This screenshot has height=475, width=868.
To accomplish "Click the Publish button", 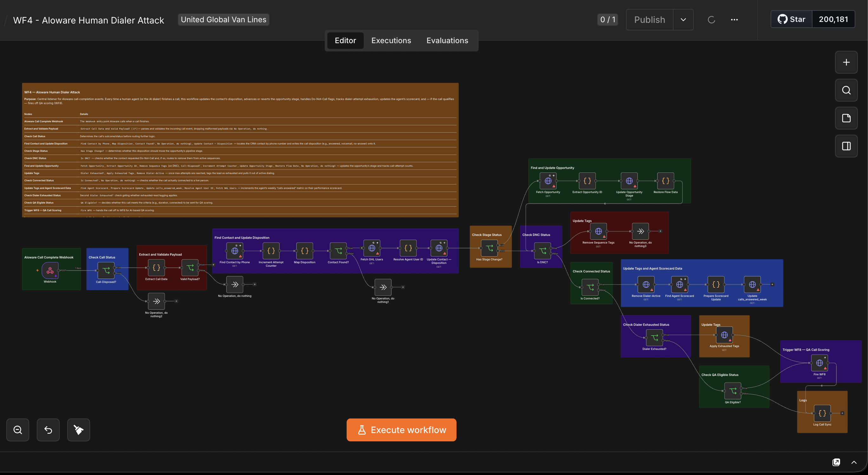I will point(650,20).
